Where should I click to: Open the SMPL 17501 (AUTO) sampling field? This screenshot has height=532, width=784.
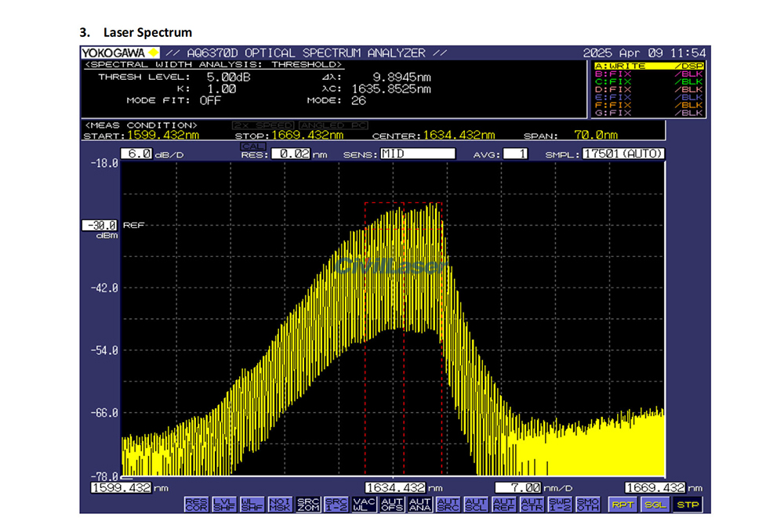click(622, 154)
